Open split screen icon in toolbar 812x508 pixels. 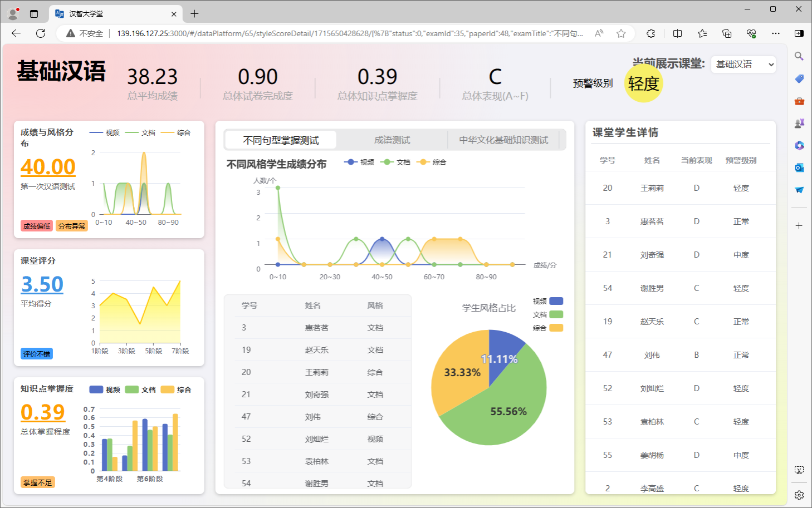coord(677,33)
